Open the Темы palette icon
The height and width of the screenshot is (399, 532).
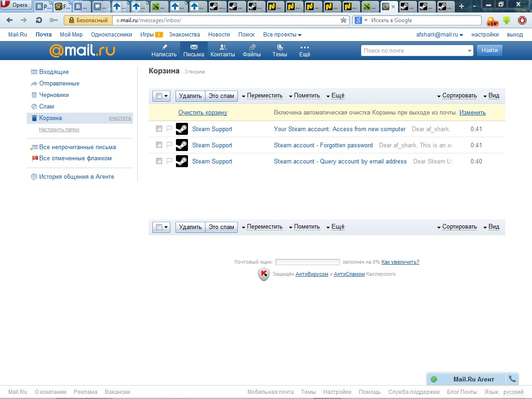280,47
